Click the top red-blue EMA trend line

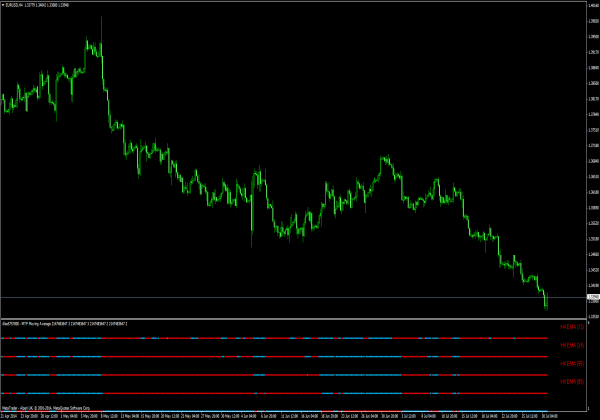[280, 338]
